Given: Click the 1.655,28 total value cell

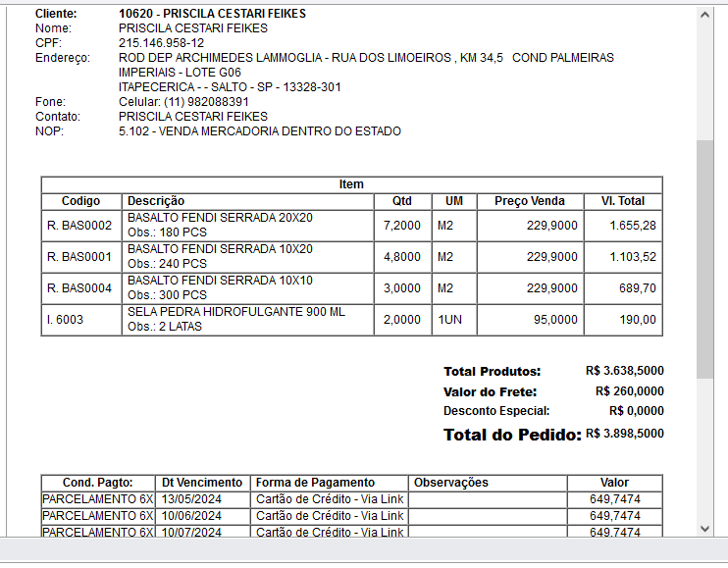Looking at the screenshot, I should [x=632, y=226].
